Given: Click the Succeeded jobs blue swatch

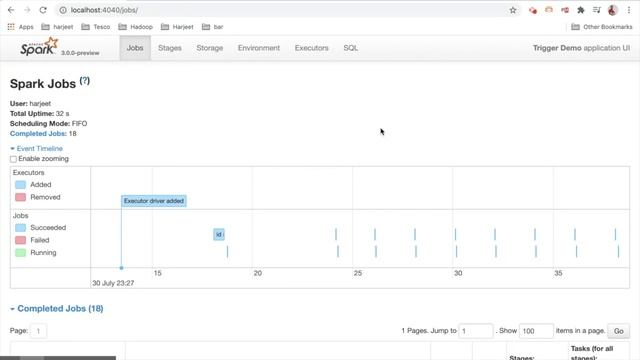Looking at the screenshot, I should point(20,228).
